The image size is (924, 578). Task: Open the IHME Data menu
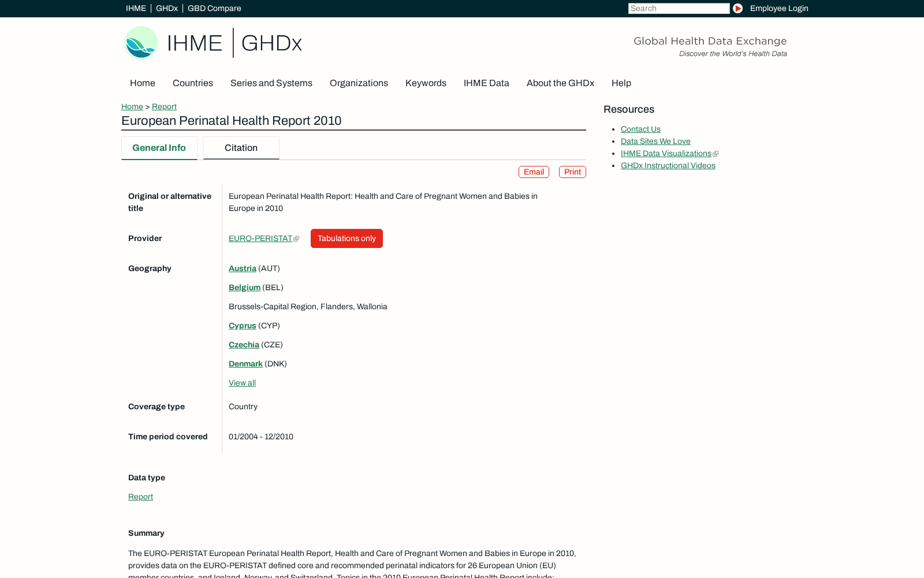click(486, 83)
